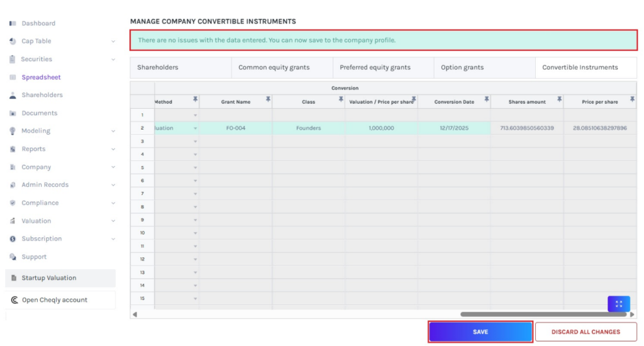Open Cheqly account link in sidebar
Screen dimensions: 644x346
54,300
